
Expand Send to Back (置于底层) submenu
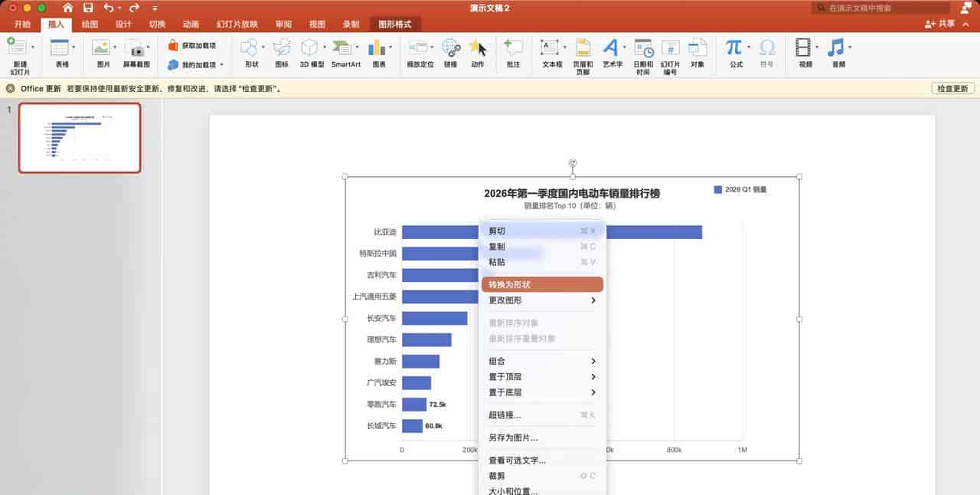pyautogui.click(x=543, y=392)
